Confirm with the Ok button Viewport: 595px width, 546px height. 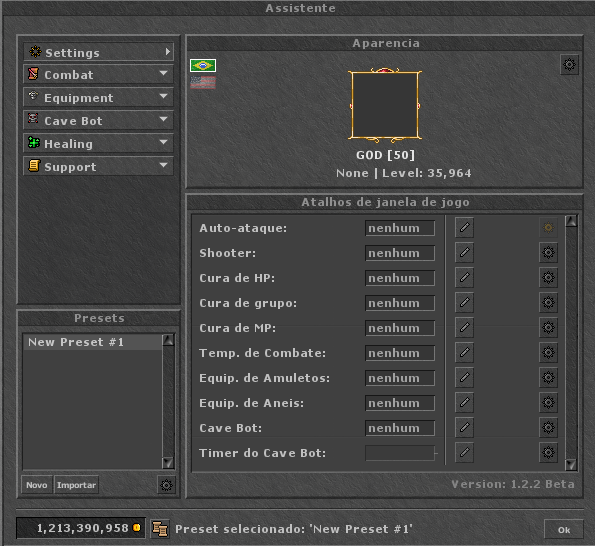(x=564, y=530)
